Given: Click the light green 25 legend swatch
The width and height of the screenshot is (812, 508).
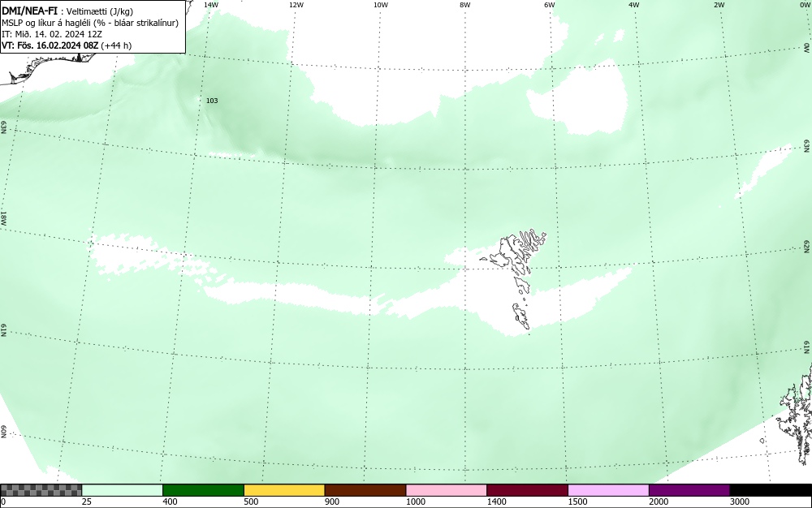Looking at the screenshot, I should click(123, 490).
